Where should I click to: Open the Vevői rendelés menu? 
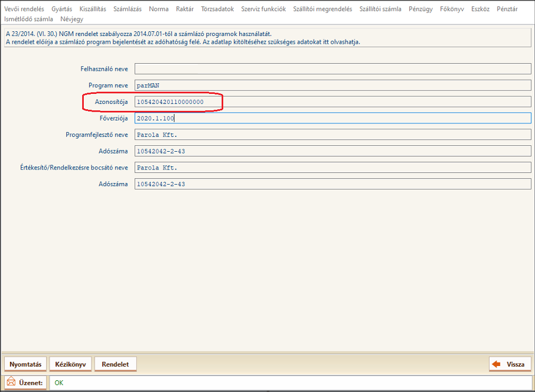point(24,9)
